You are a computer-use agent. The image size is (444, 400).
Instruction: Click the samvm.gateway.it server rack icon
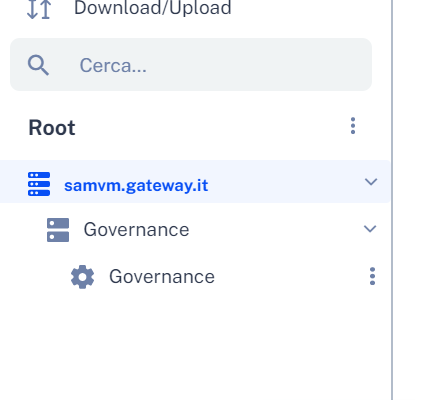coord(39,184)
